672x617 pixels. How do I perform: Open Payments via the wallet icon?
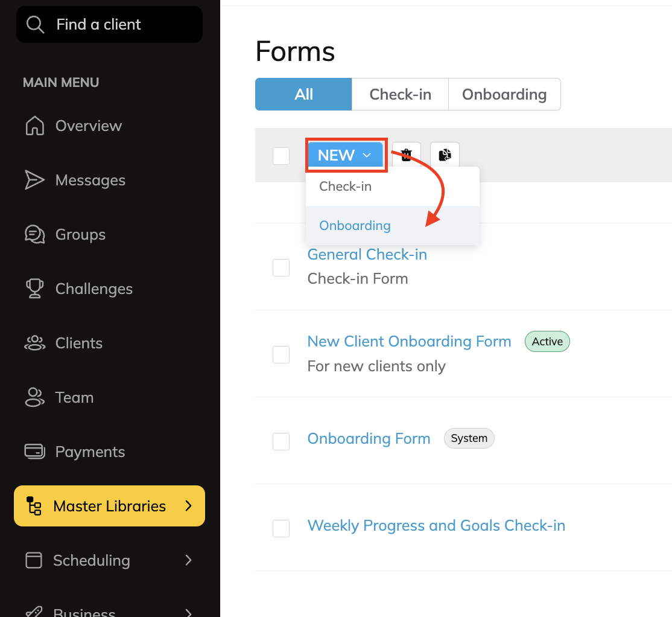[35, 452]
